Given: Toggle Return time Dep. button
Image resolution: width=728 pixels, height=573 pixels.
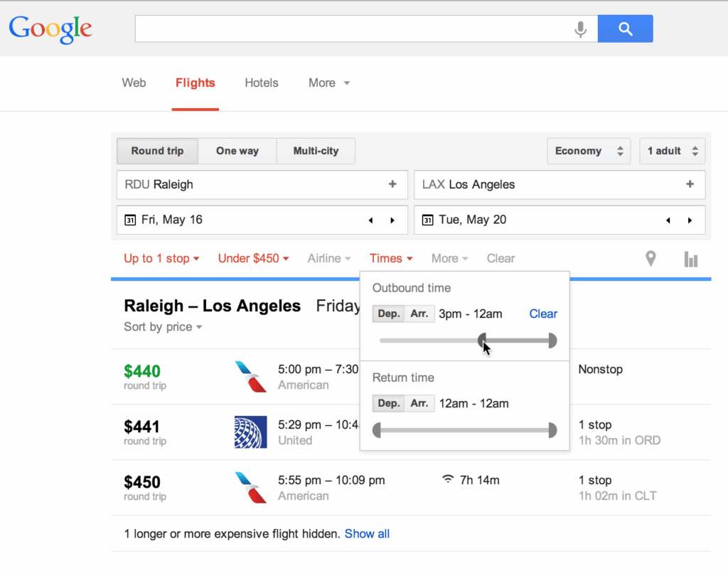Looking at the screenshot, I should [389, 404].
